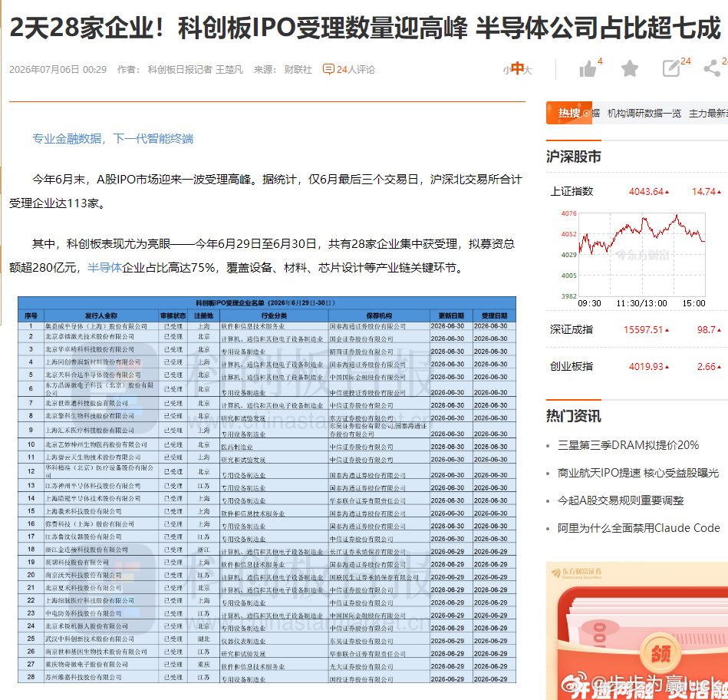Click the article headline text
The width and height of the screenshot is (728, 700).
click(x=365, y=28)
